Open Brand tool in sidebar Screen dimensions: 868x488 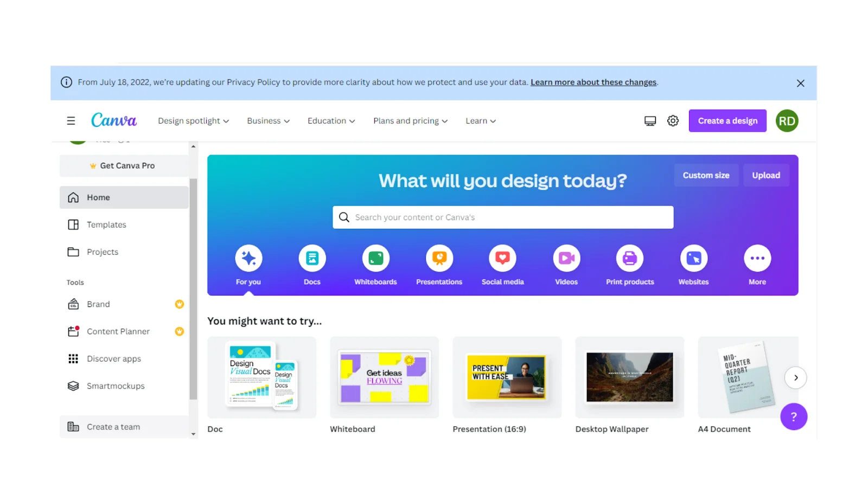(124, 304)
